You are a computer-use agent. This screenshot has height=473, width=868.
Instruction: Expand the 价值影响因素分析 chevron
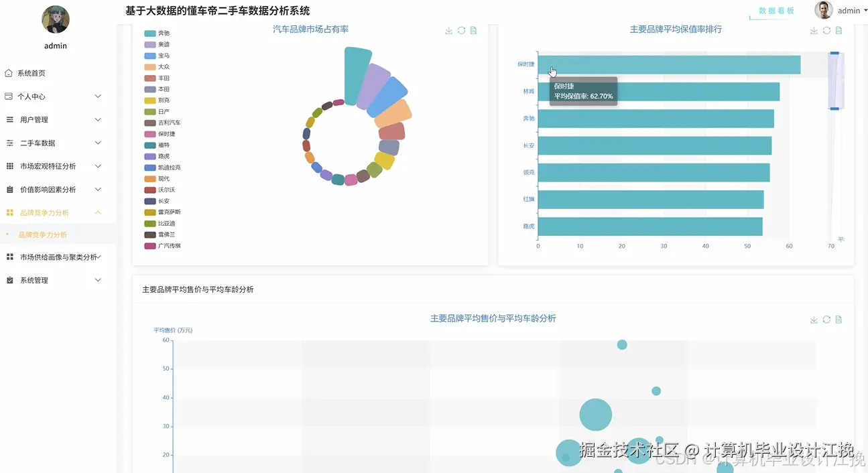tap(98, 190)
